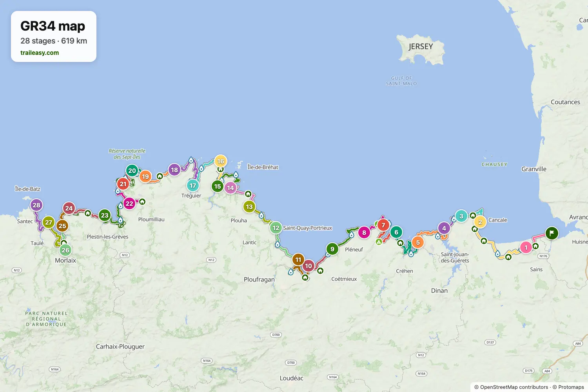Click the red stage 7 marker

(383, 225)
